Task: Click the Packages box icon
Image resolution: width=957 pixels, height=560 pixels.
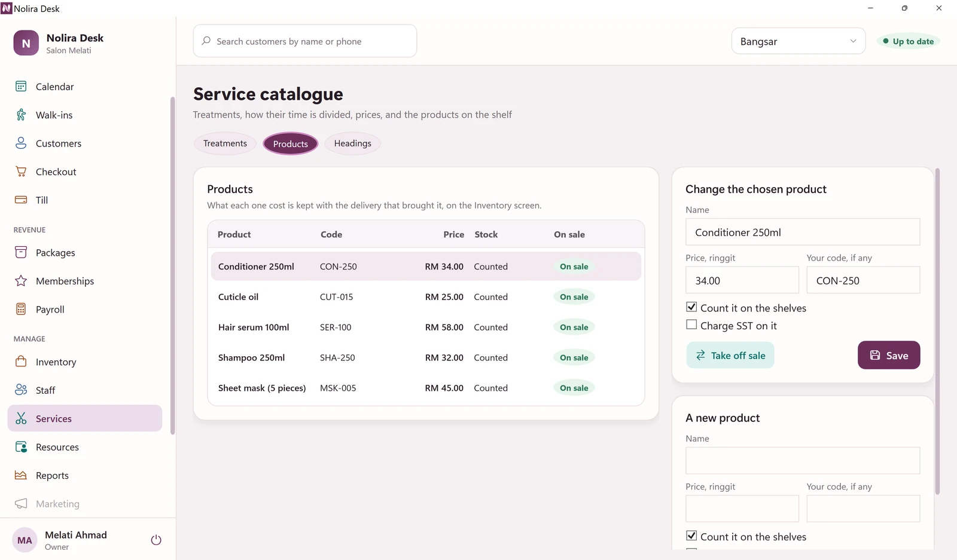Action: point(21,252)
